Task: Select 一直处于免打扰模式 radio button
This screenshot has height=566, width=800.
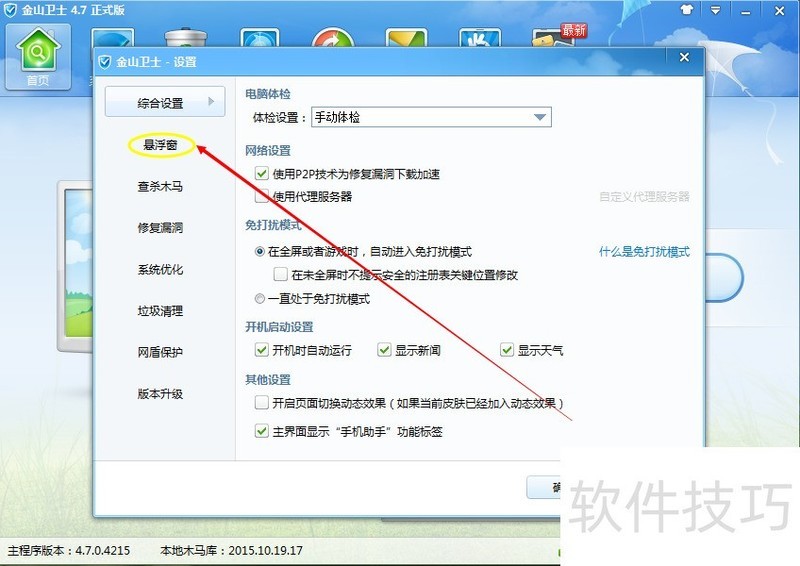Action: [x=260, y=299]
